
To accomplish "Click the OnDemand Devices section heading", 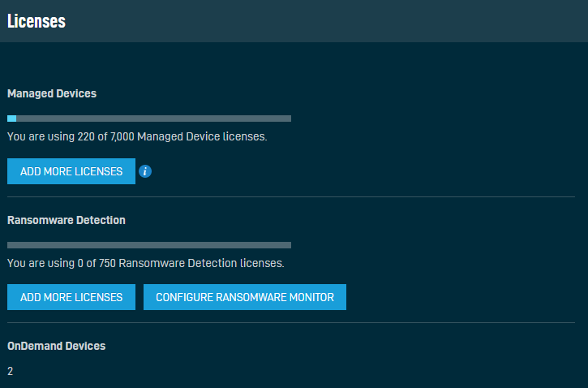I will (x=56, y=346).
